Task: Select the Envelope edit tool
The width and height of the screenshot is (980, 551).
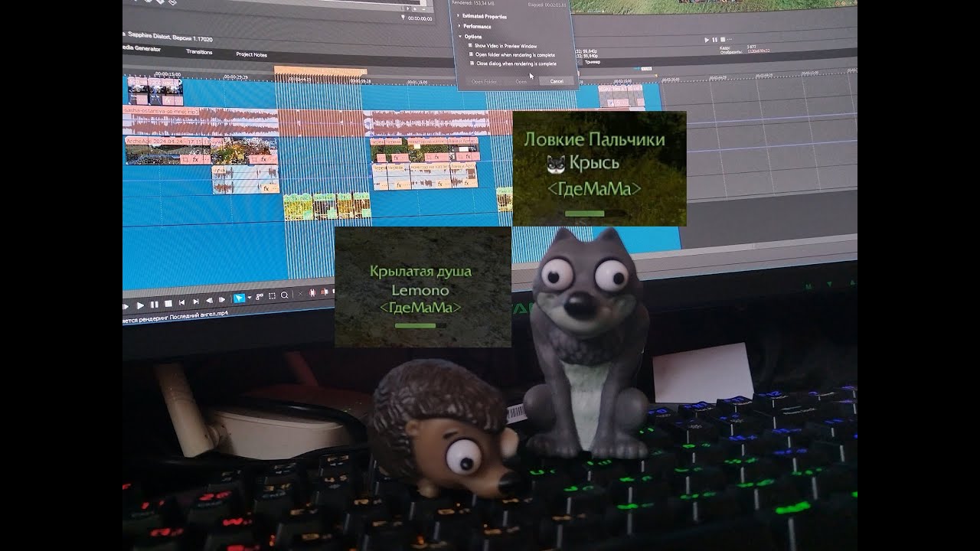Action: pos(259,296)
